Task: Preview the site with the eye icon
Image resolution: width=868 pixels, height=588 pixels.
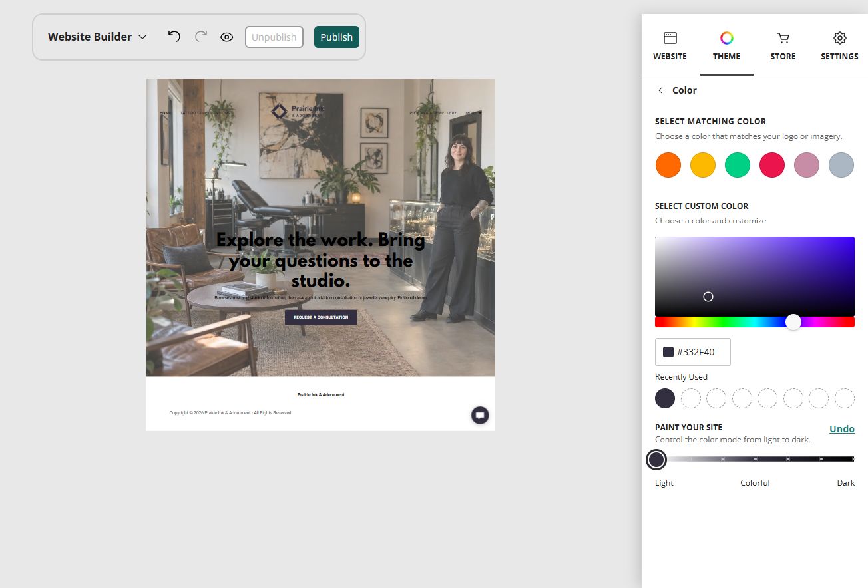Action: (227, 37)
